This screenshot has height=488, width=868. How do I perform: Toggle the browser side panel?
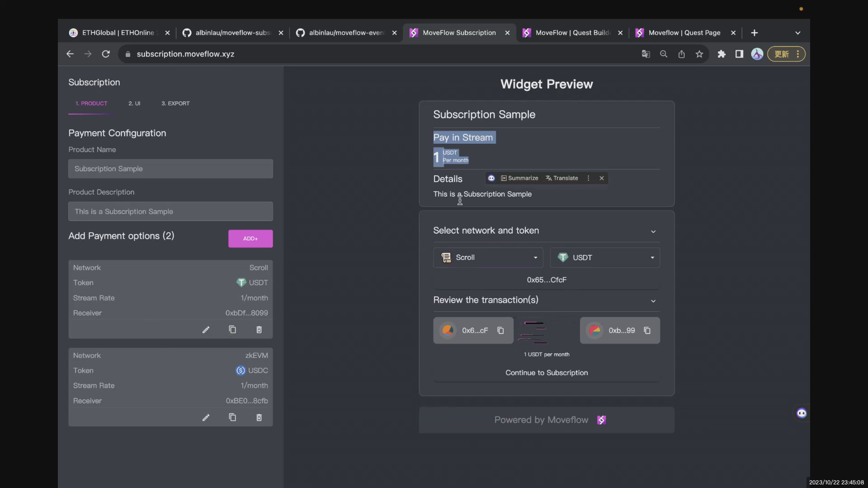click(x=739, y=54)
